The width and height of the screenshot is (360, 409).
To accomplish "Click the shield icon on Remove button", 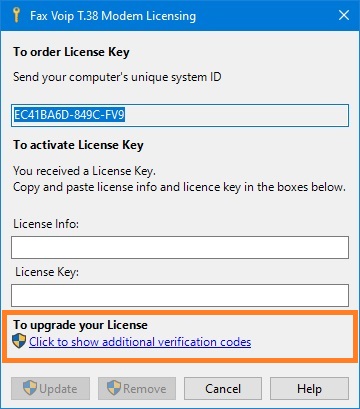I will [114, 388].
